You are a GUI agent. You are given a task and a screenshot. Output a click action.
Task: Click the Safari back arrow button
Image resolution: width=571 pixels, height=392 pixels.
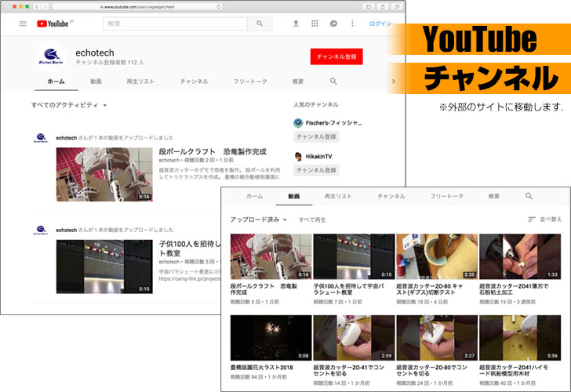point(37,6)
